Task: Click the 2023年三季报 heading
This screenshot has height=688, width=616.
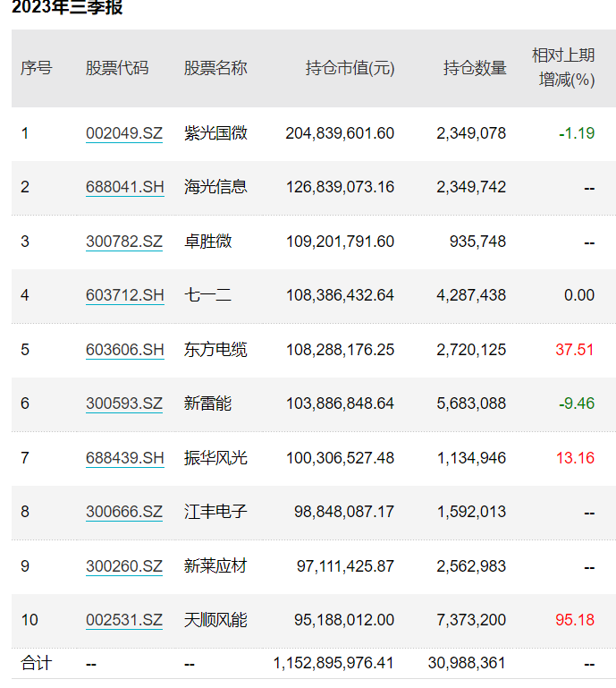Action: pos(67,7)
